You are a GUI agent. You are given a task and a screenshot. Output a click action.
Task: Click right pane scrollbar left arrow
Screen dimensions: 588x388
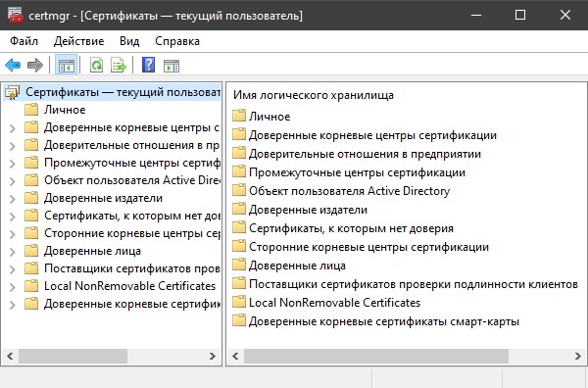coord(235,356)
